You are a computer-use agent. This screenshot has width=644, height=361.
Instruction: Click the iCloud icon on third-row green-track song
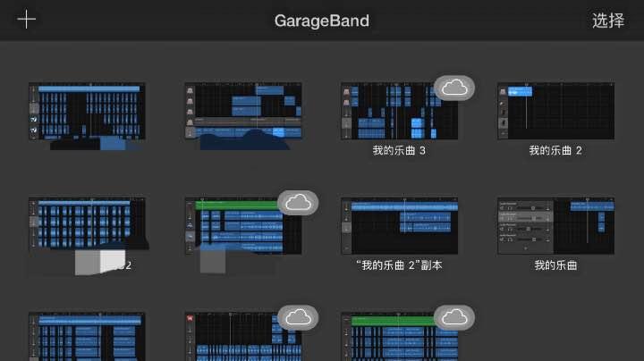454,317
